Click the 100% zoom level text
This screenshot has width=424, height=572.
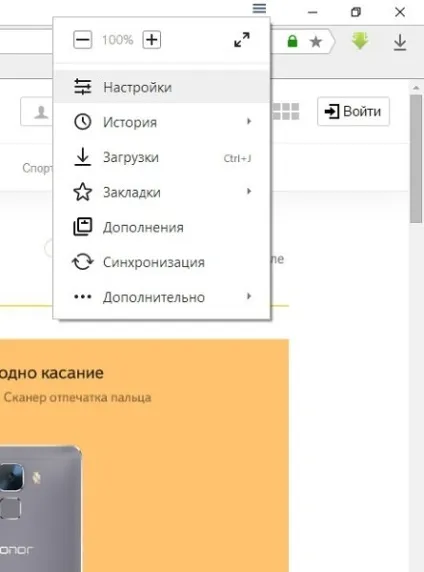(x=117, y=40)
